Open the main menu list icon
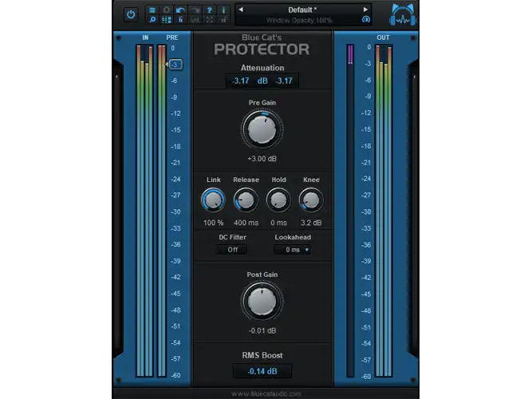The height and width of the screenshot is (399, 532). coord(152,10)
